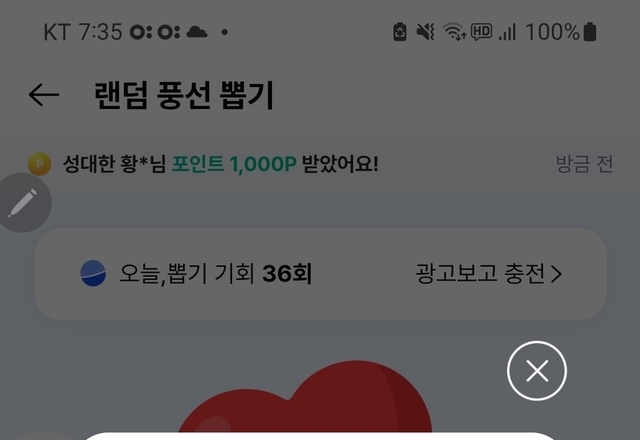
Task: Close the popup with the circled X
Action: click(537, 371)
